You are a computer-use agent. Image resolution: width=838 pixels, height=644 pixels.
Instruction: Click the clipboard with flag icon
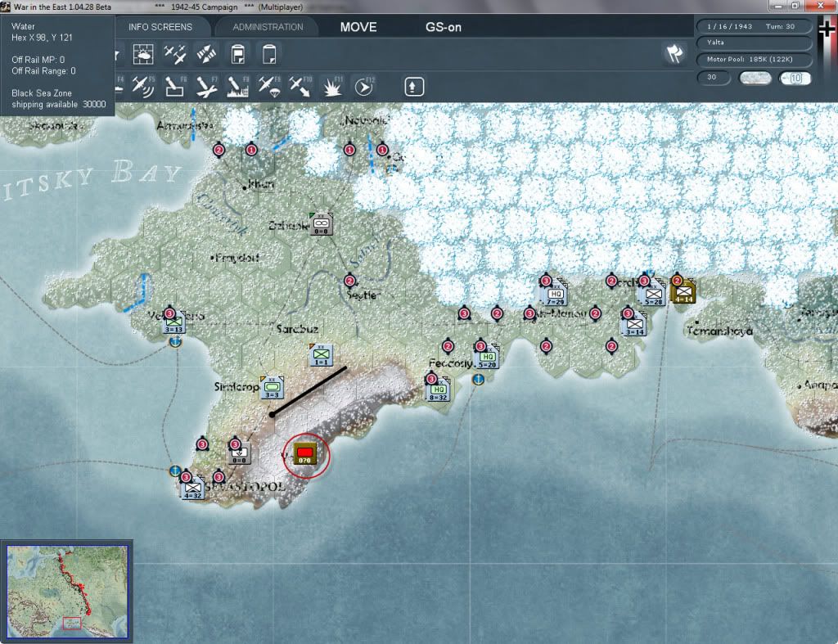coord(238,54)
